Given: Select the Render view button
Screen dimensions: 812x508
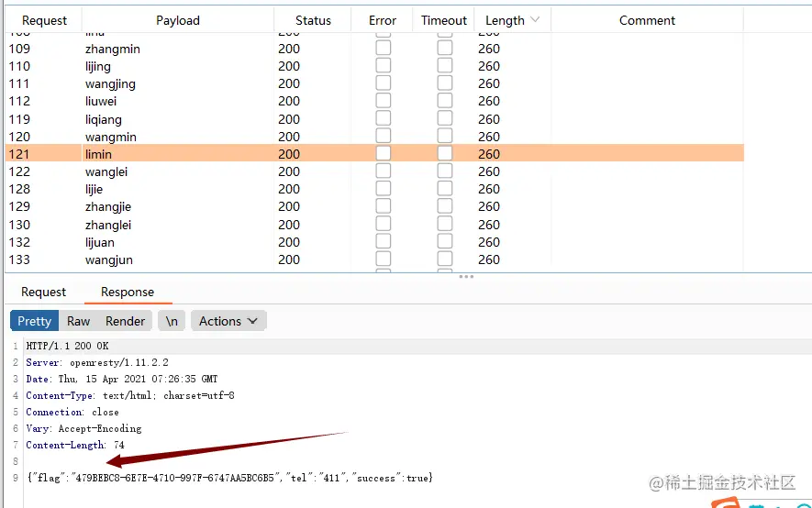Looking at the screenshot, I should coord(125,321).
